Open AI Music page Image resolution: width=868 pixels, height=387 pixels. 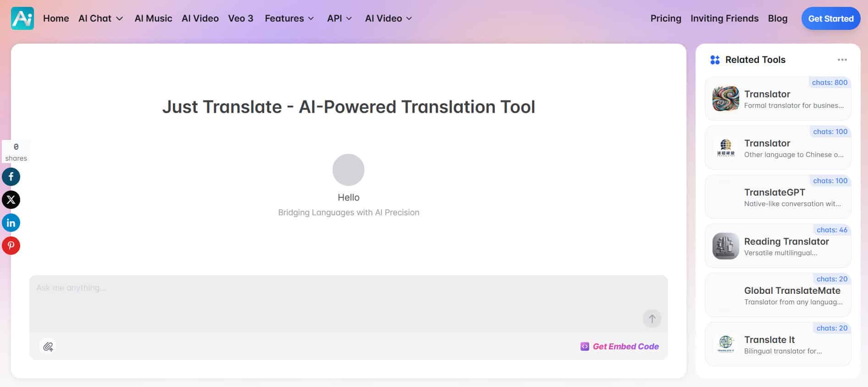153,18
